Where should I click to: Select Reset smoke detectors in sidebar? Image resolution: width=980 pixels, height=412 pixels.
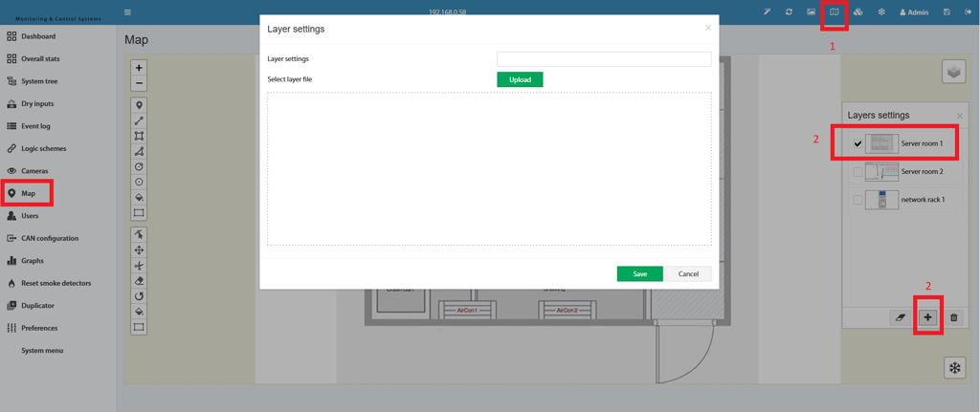coord(58,283)
